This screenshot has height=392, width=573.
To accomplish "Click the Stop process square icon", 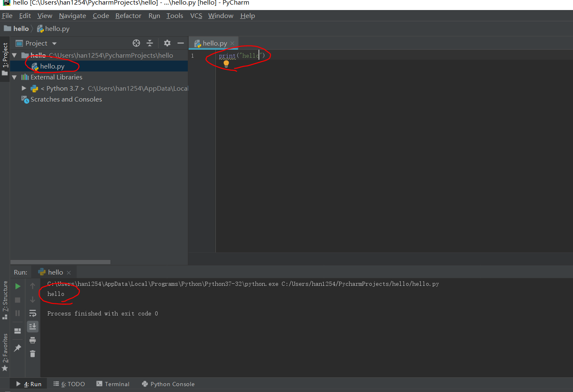I will (18, 300).
